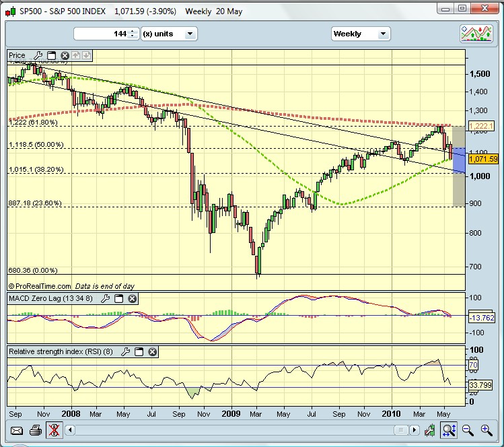Click the 144 units input field
Image resolution: width=504 pixels, height=447 pixels.
click(x=101, y=34)
